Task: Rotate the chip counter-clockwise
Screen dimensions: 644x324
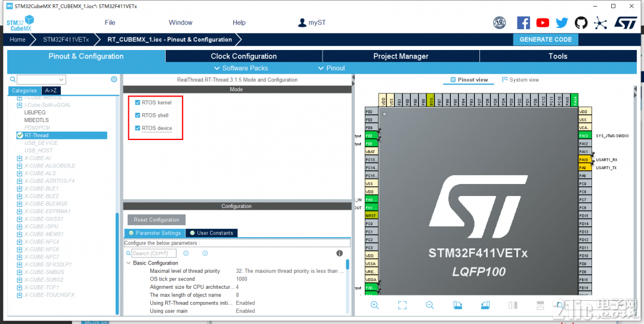Action: pos(485,305)
